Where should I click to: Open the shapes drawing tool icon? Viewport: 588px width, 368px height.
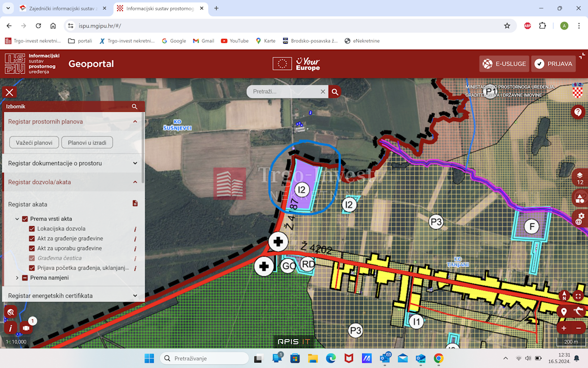coord(580,198)
